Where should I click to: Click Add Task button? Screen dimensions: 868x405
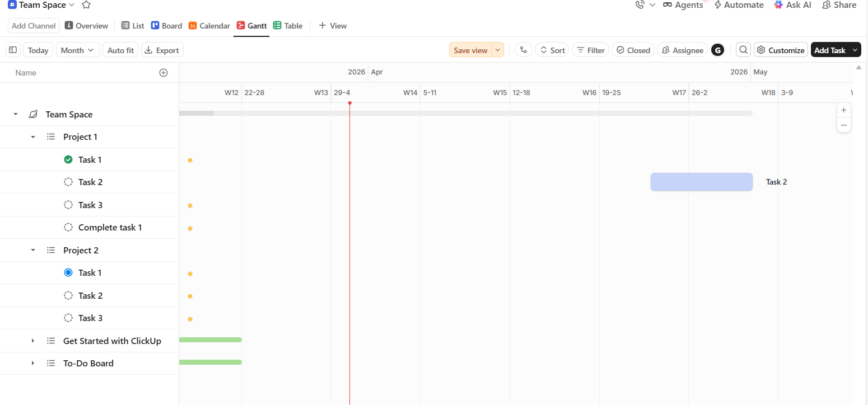830,50
